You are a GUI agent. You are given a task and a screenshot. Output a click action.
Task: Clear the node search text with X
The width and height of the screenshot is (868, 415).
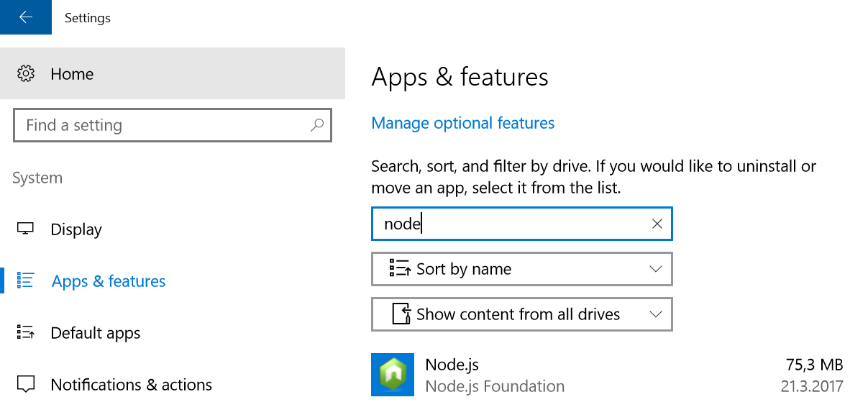[657, 224]
